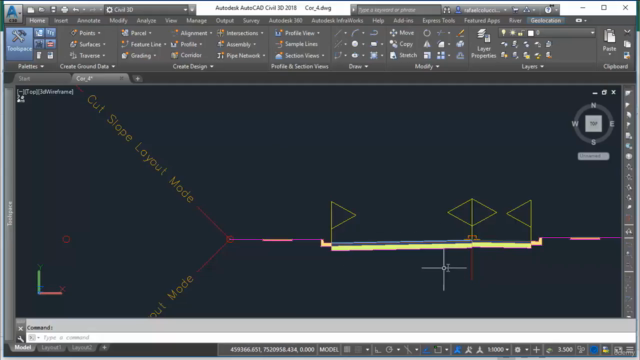The height and width of the screenshot is (360, 640).
Task: Select the Stretch tool
Action: pos(403,55)
